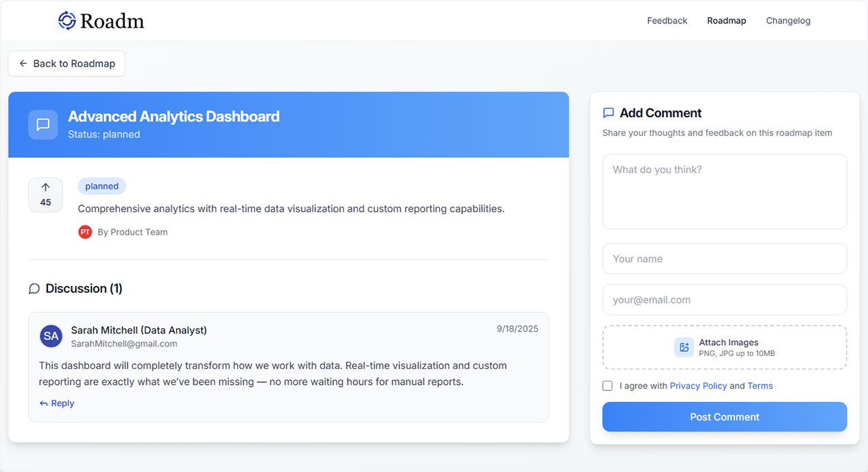Click the Your name input field
Screen dimensions: 868x472
724,259
